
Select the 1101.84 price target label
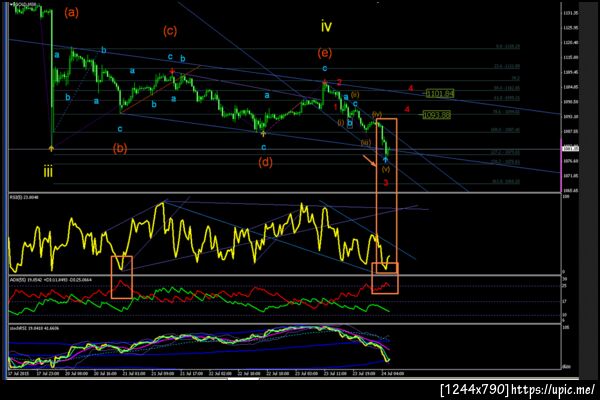440,93
